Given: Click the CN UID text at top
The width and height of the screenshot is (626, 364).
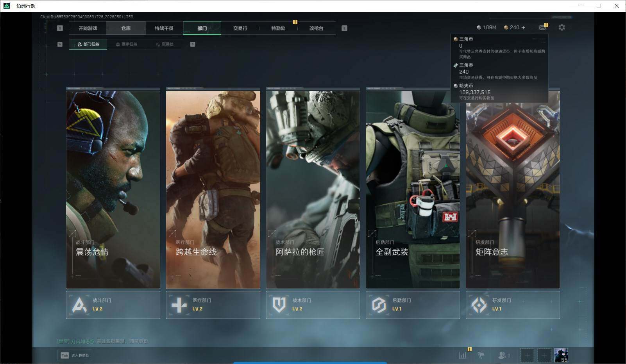Looking at the screenshot, I should tap(87, 17).
